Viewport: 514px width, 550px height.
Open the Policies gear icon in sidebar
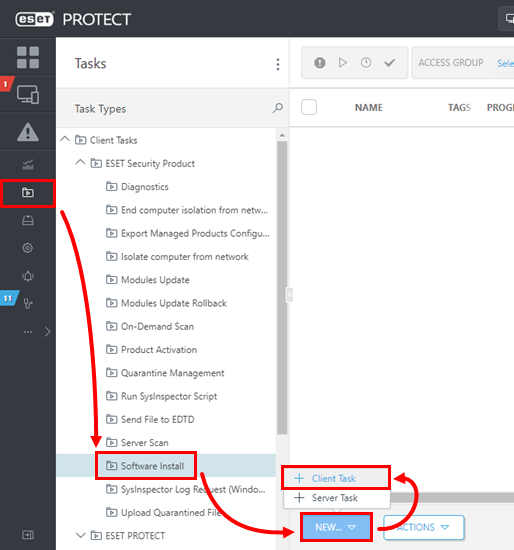[x=28, y=248]
